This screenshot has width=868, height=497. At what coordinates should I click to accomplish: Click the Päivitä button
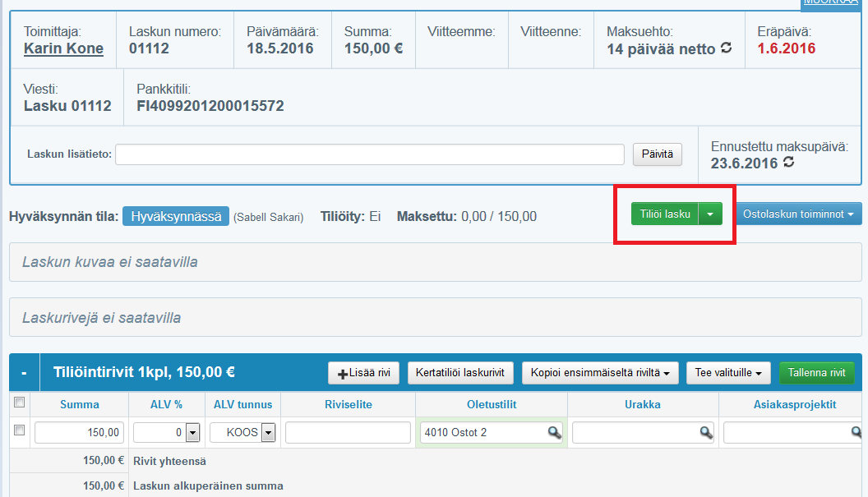(x=657, y=154)
